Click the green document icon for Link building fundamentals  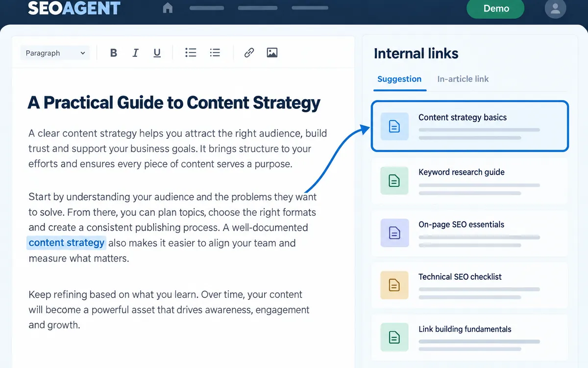(394, 338)
